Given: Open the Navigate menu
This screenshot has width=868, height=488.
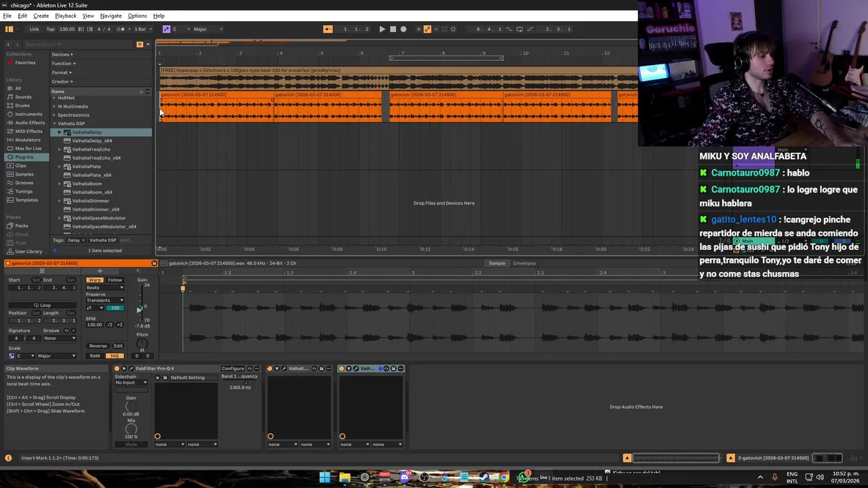Looking at the screenshot, I should coord(111,16).
